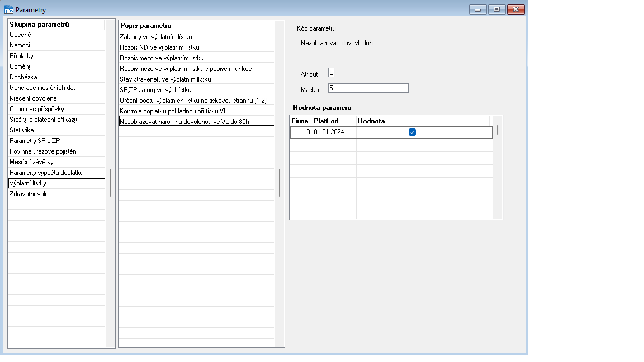Screen dimensions: 644x362
Task: Select the Výplatní lístky group
Action: (x=56, y=183)
